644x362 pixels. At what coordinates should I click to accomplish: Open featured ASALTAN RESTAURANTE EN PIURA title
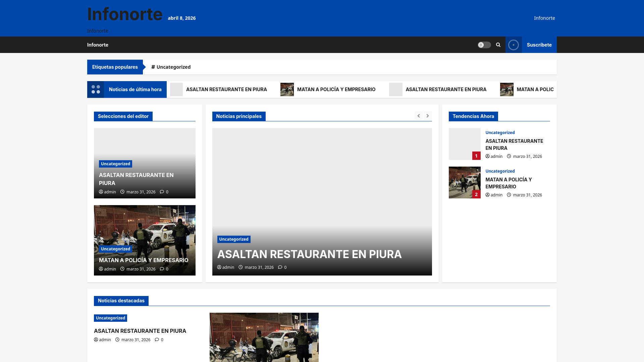[x=140, y=331]
